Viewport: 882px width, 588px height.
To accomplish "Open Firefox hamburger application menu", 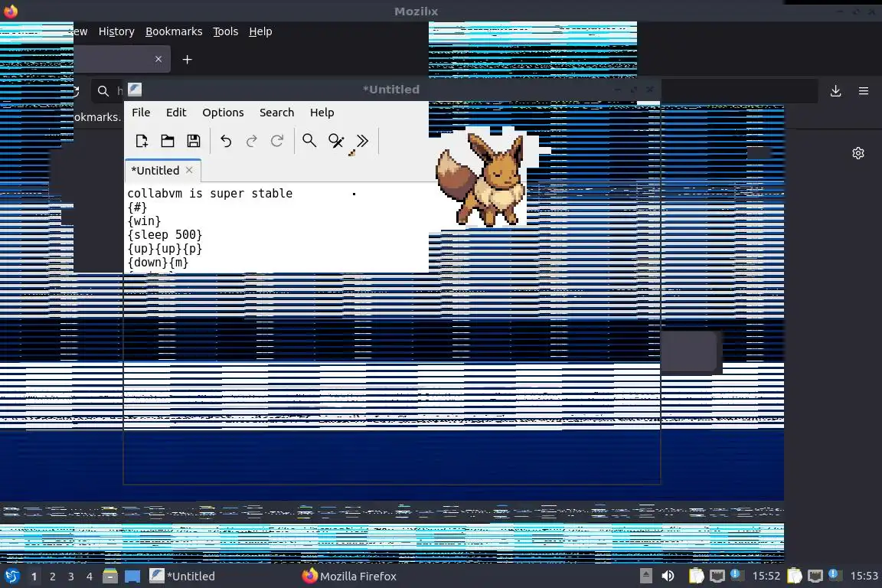I will coord(864,90).
